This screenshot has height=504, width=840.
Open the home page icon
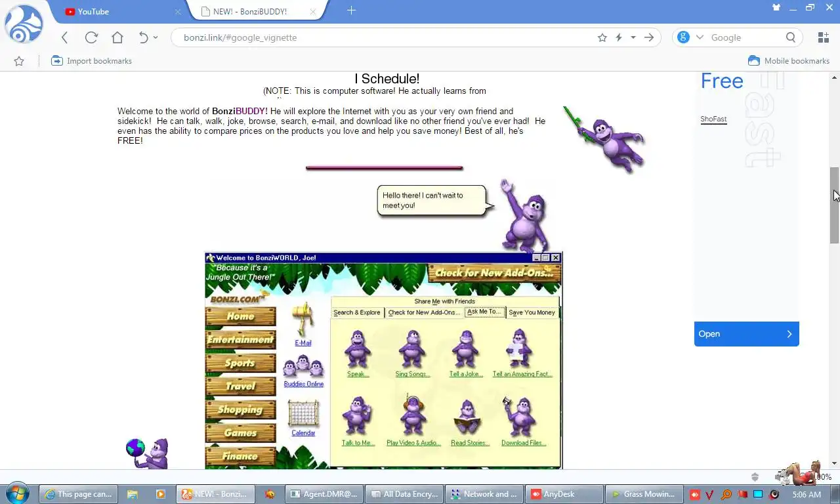pos(117,37)
